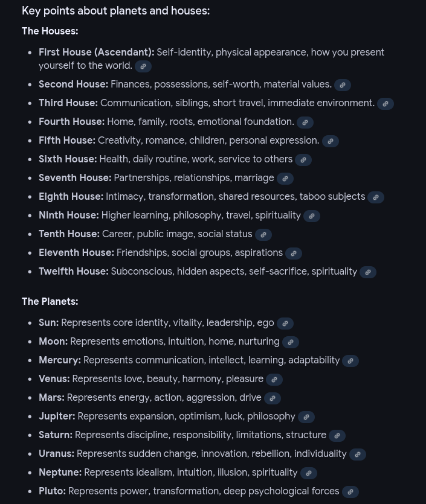
Task: Click the link icon after First House description
Action: point(143,66)
